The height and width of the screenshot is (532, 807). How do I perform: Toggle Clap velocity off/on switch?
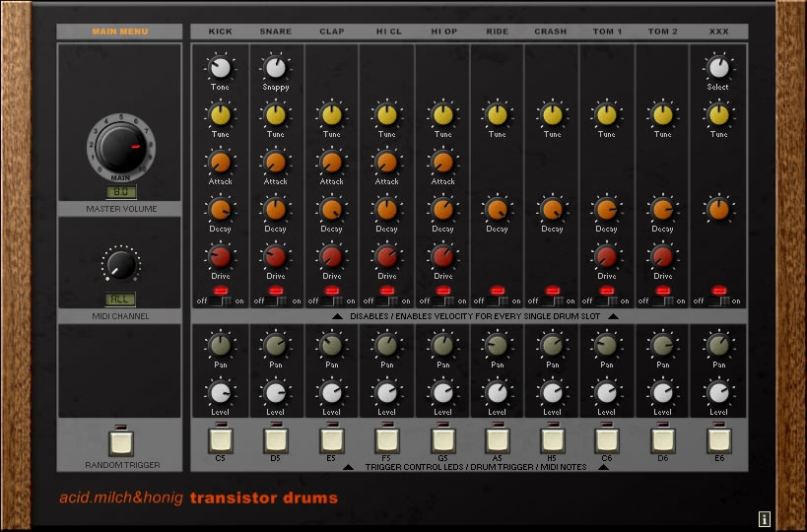tap(332, 301)
